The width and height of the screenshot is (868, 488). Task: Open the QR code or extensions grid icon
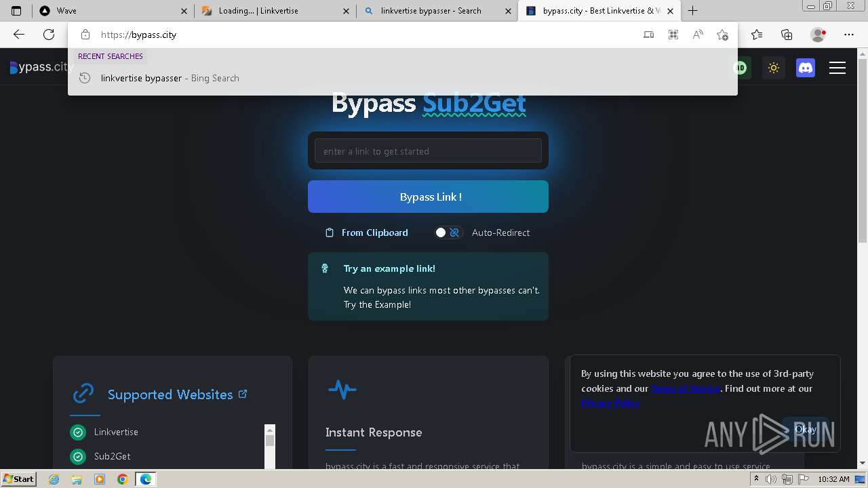[x=673, y=35]
